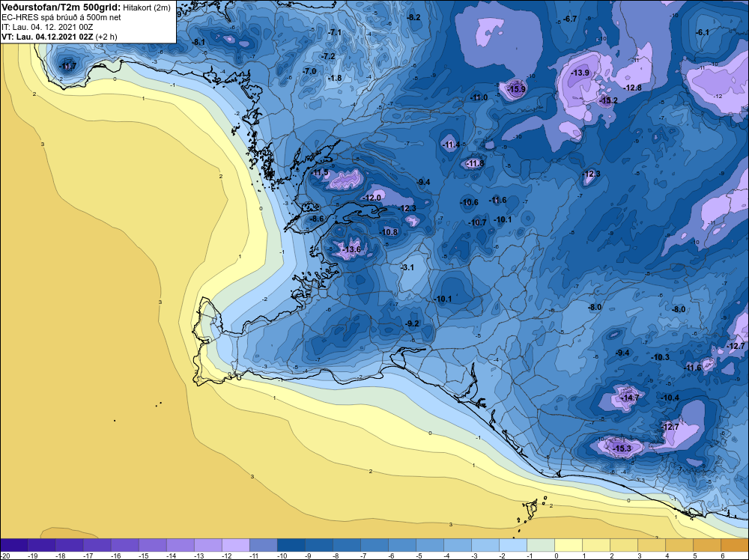Select the -7.1 temperature label
This screenshot has height=560, width=749.
pos(335,32)
